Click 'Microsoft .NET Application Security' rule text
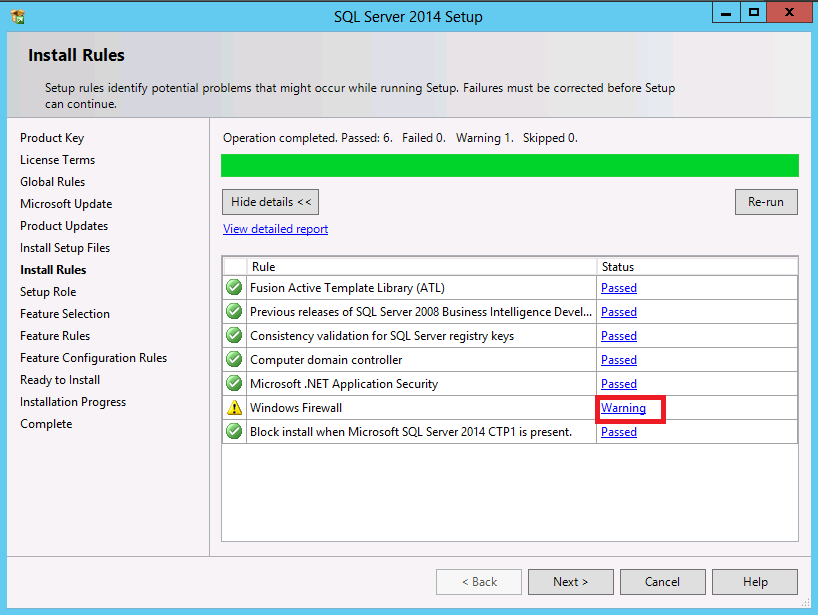 pos(344,384)
